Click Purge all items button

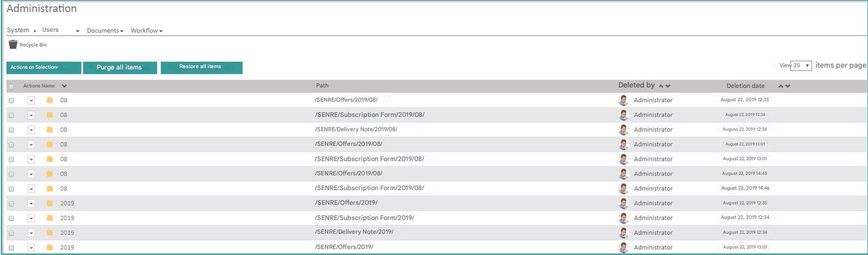click(119, 68)
